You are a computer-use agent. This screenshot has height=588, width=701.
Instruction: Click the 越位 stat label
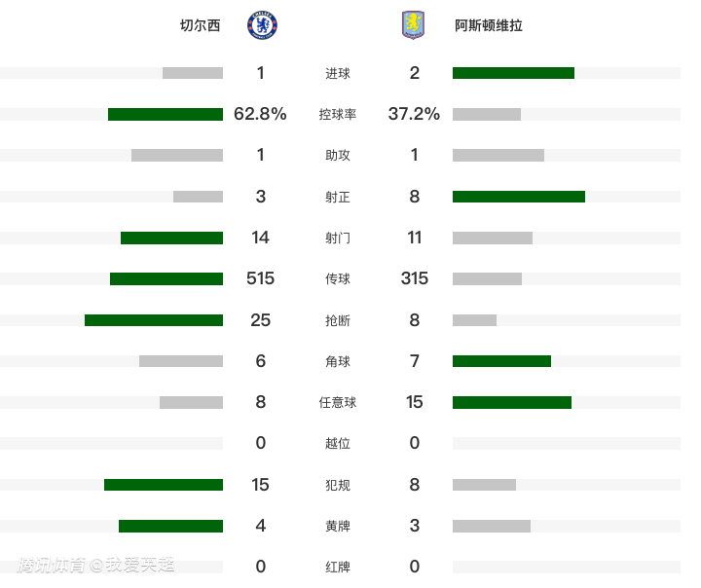(x=338, y=444)
